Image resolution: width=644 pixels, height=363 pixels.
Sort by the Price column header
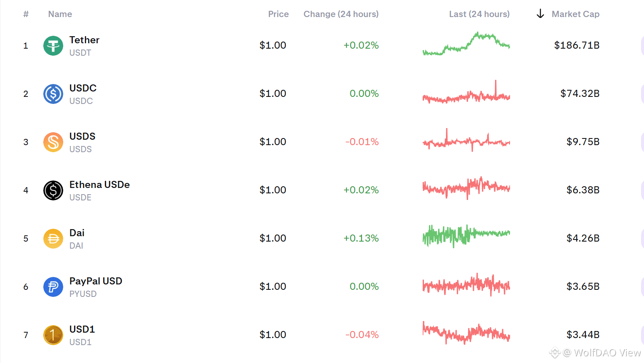click(x=278, y=14)
